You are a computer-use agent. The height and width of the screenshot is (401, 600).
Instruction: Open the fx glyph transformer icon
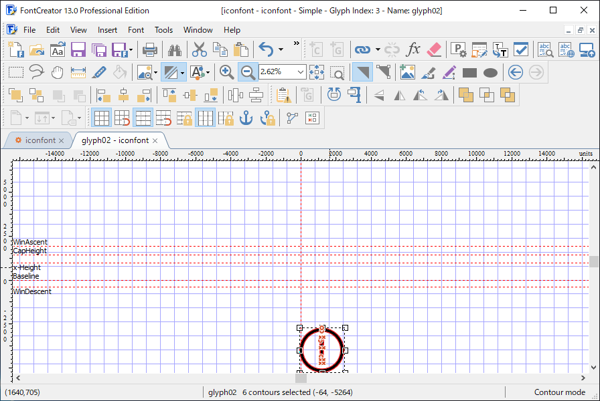[413, 50]
